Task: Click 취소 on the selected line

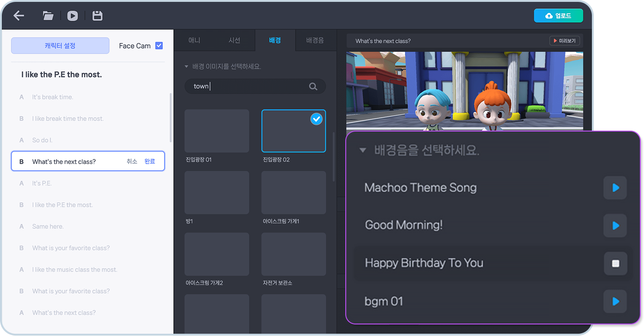Action: [132, 162]
